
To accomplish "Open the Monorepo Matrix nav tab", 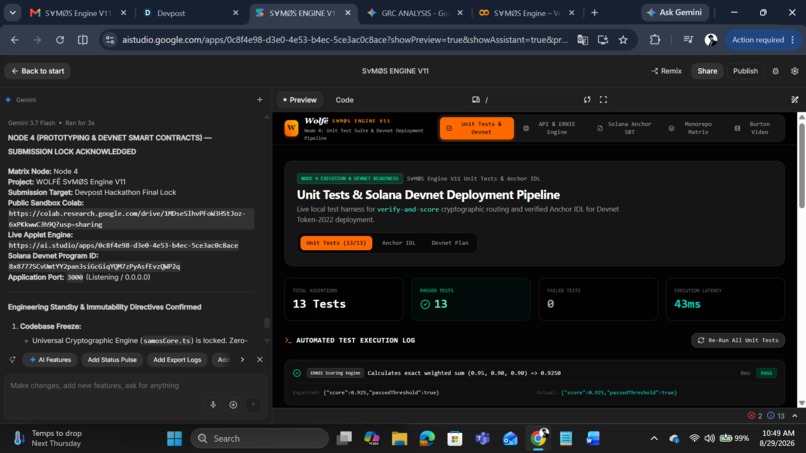I will (x=692, y=128).
